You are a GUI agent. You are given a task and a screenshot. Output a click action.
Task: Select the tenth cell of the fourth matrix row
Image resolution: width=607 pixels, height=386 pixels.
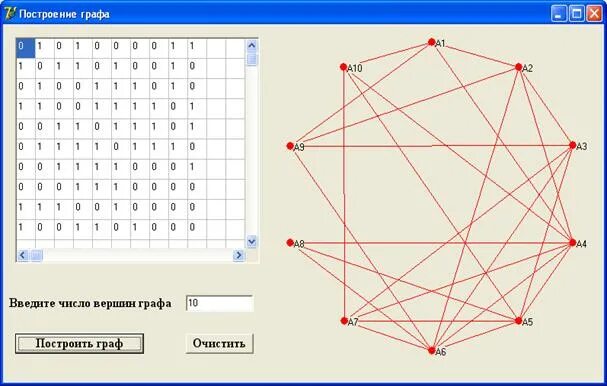197,108
